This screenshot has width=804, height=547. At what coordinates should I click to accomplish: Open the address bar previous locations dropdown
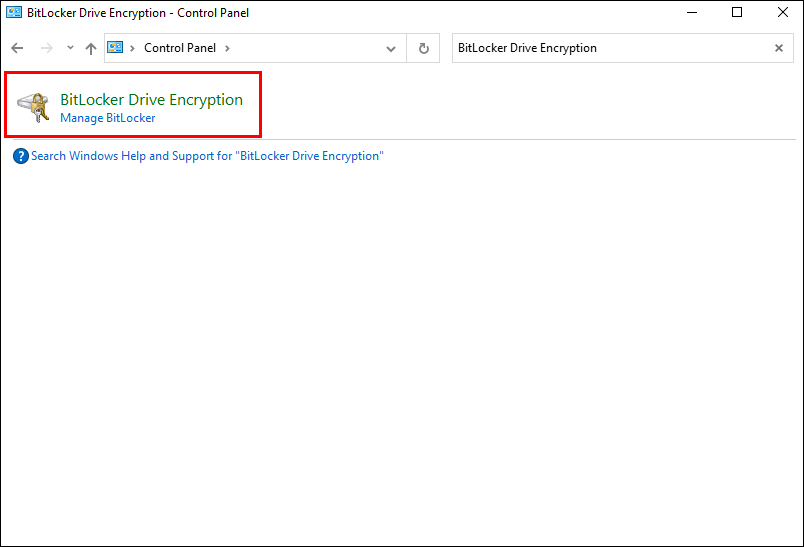point(391,48)
